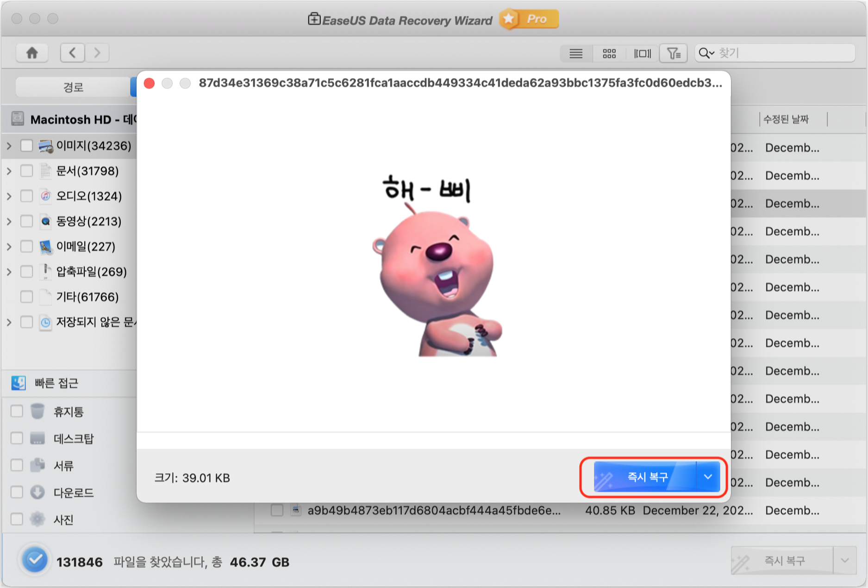868x588 pixels.
Task: Click the scan complete checkmark icon
Action: point(35,560)
